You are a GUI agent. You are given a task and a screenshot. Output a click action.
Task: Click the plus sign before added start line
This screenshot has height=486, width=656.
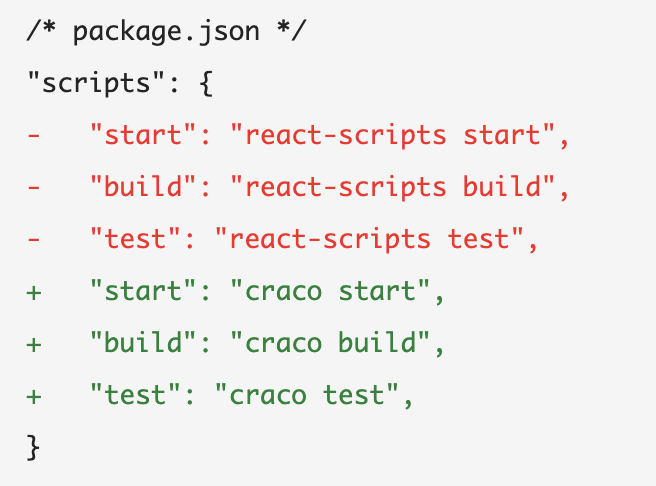tap(34, 292)
